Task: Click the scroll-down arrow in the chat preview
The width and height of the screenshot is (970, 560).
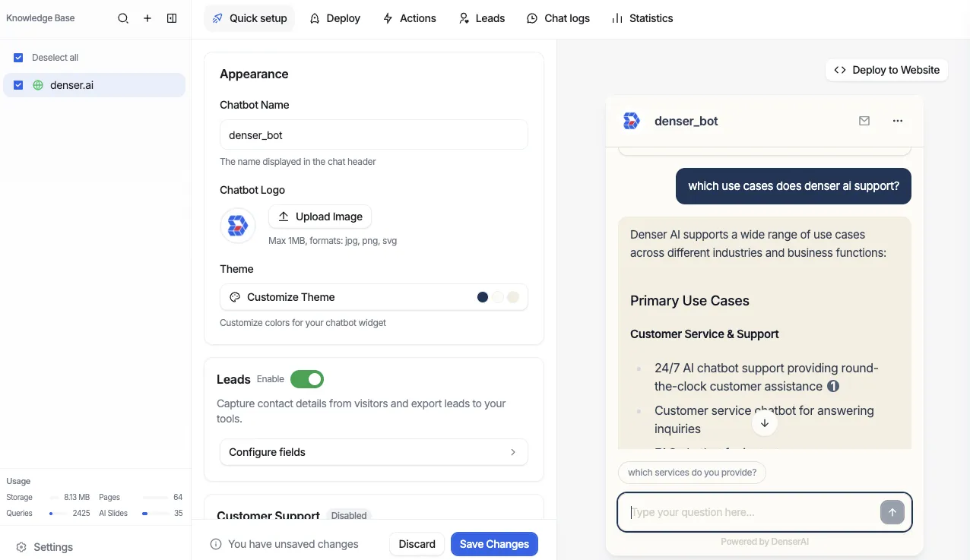Action: click(764, 422)
